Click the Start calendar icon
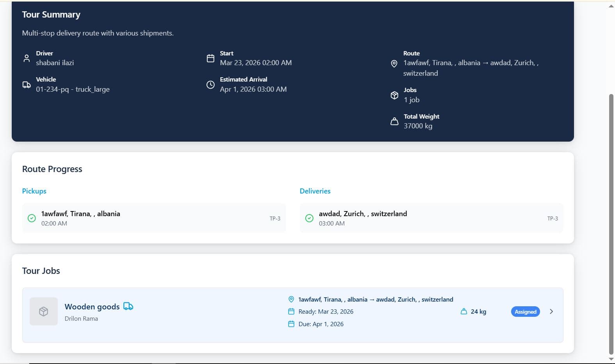615x364 pixels. [x=210, y=58]
